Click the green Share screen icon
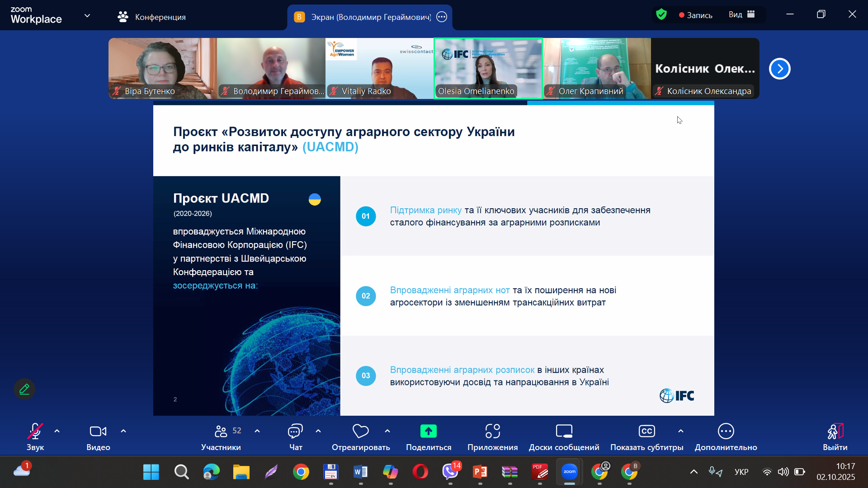868x488 pixels. pyautogui.click(x=428, y=432)
